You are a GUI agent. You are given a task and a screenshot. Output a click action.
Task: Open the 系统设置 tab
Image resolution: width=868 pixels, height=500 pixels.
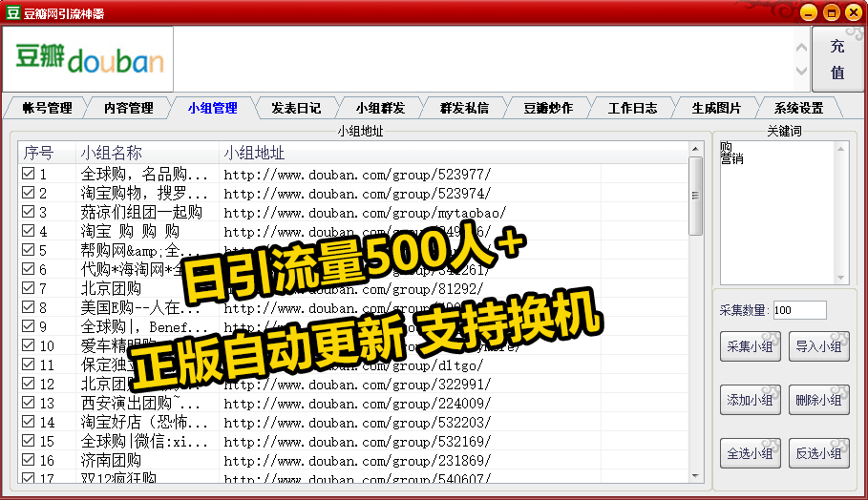click(x=798, y=108)
